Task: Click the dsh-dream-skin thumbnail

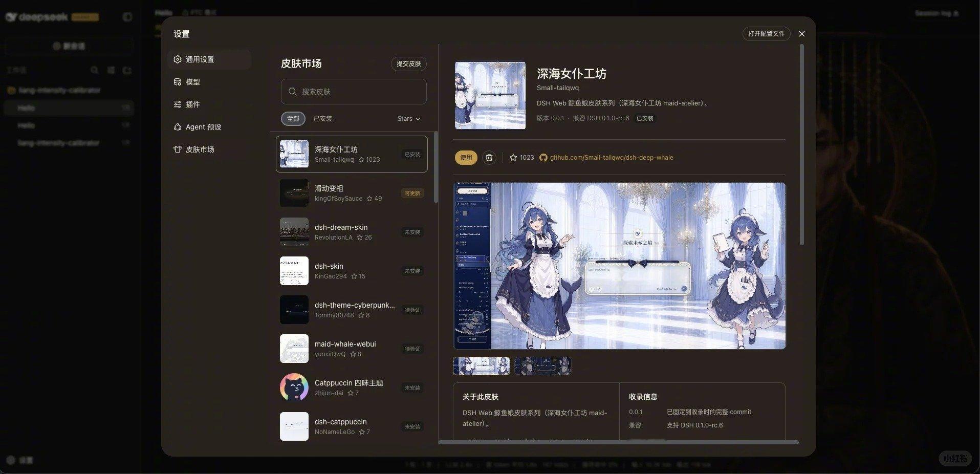Action: [294, 232]
